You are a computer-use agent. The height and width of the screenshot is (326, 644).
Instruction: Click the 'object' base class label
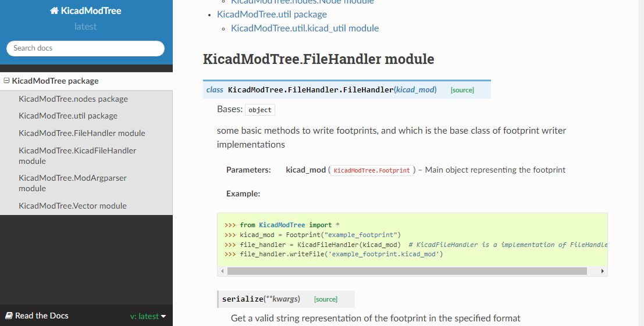[x=260, y=110]
